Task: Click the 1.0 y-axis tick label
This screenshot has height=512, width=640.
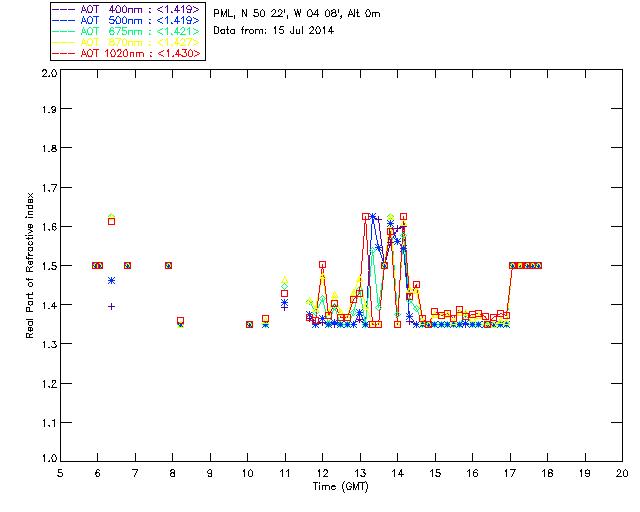Action: pos(49,458)
